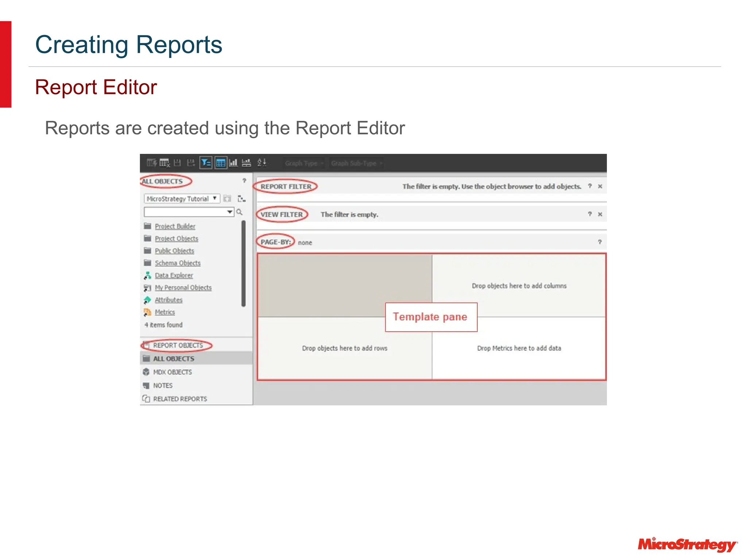The height and width of the screenshot is (560, 747).
Task: Click the magnifier search icon
Action: pyautogui.click(x=240, y=212)
